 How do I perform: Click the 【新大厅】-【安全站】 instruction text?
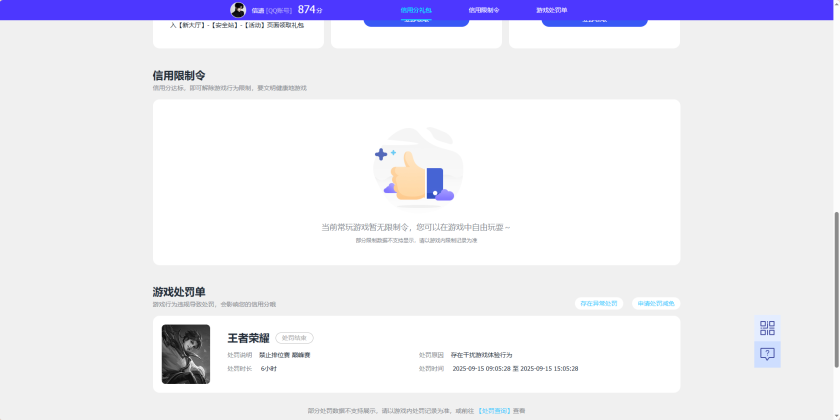[x=237, y=25]
